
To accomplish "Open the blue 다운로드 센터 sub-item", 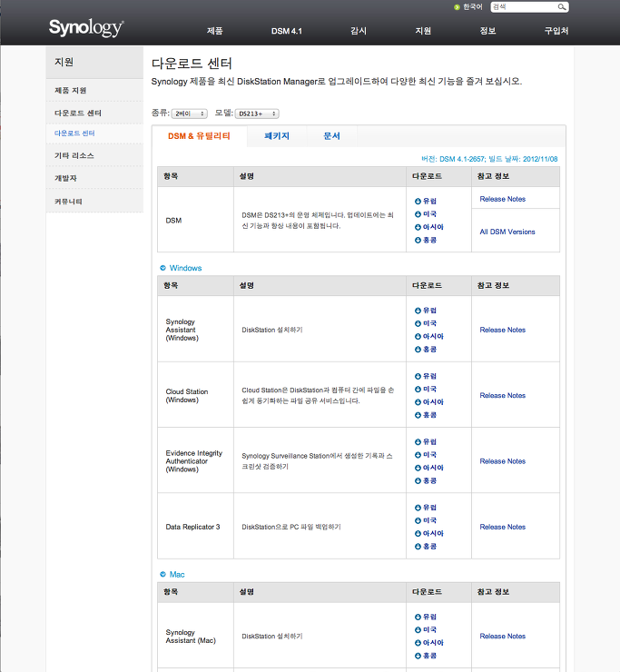I will [74, 133].
